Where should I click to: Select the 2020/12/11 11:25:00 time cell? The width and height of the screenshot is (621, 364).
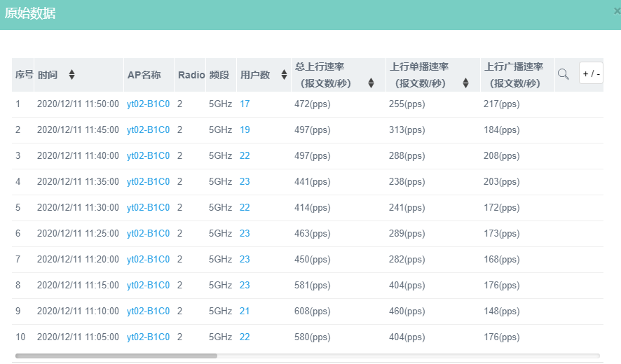(78, 233)
